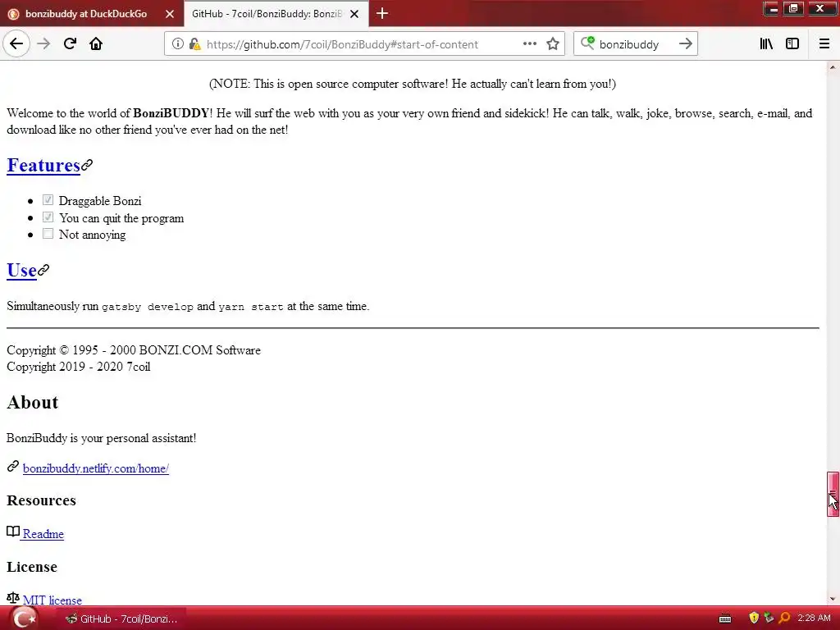Toggle You can quit the program checkbox
Viewport: 840px width, 630px height.
(x=48, y=217)
